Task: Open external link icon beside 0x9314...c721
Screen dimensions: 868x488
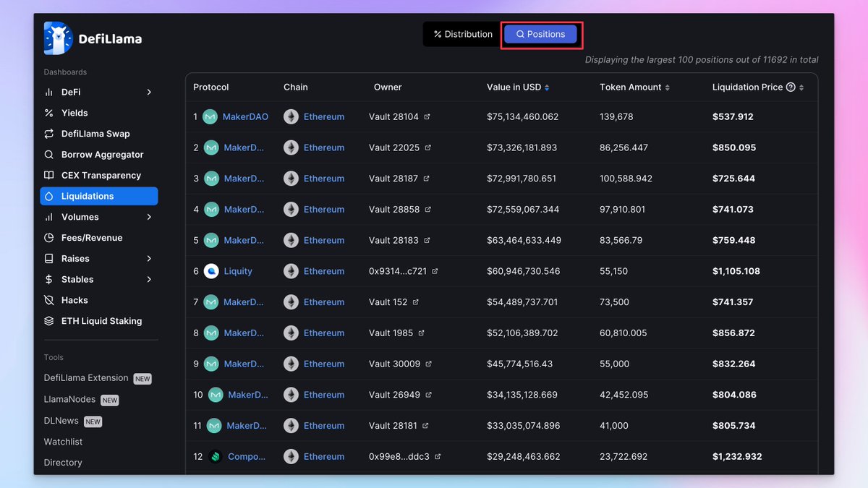Action: (435, 271)
